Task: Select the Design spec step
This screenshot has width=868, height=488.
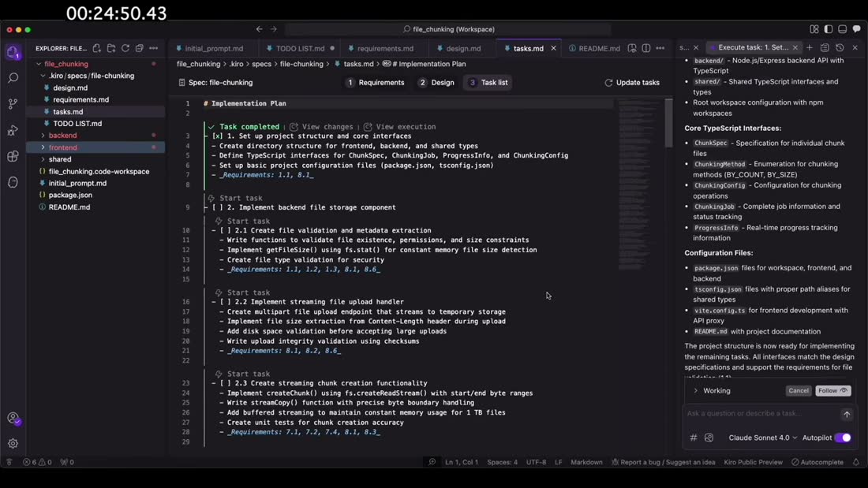Action: click(437, 83)
